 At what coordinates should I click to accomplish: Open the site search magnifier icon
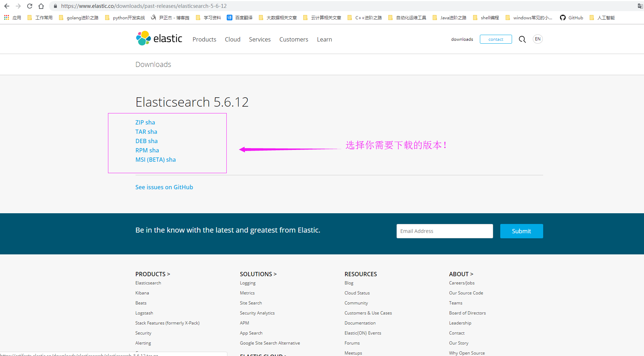pyautogui.click(x=522, y=39)
